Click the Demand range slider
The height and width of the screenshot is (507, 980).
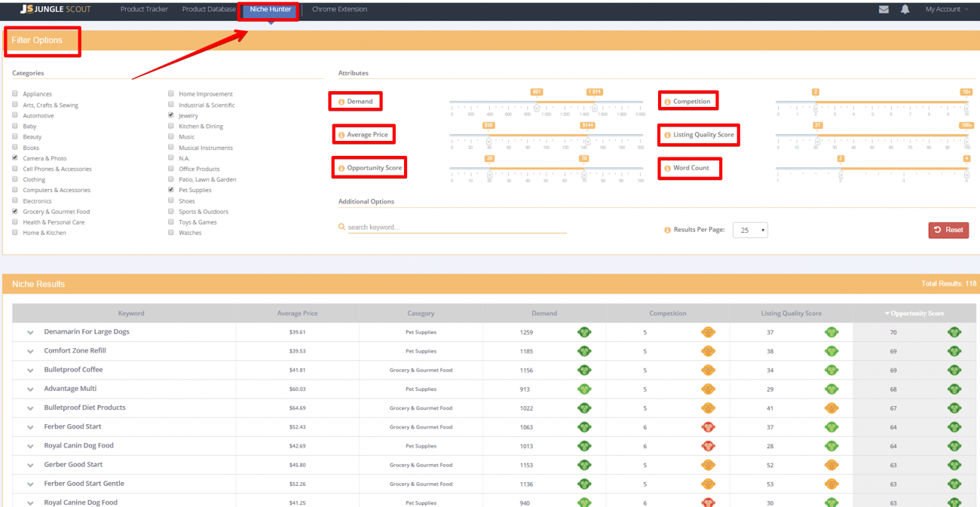point(546,102)
